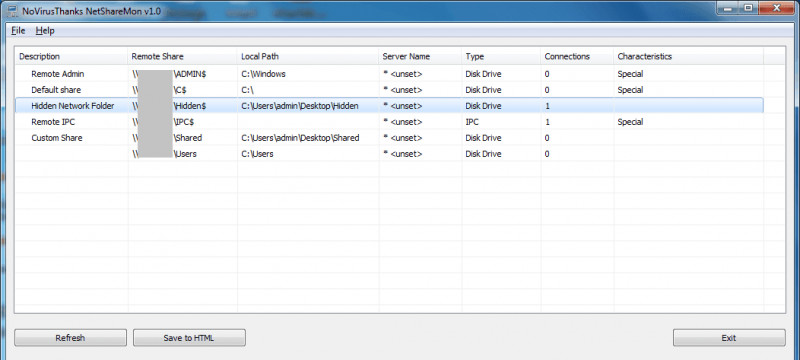Click the Refresh button
The height and width of the screenshot is (360, 800).
click(x=70, y=338)
